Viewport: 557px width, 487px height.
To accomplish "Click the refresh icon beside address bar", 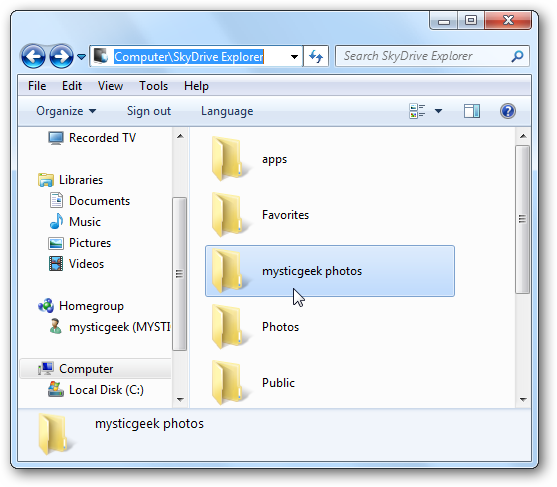I will coord(316,56).
